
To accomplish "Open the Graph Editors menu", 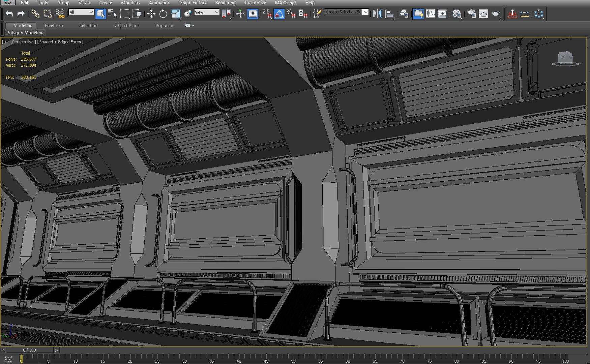I will tap(193, 3).
